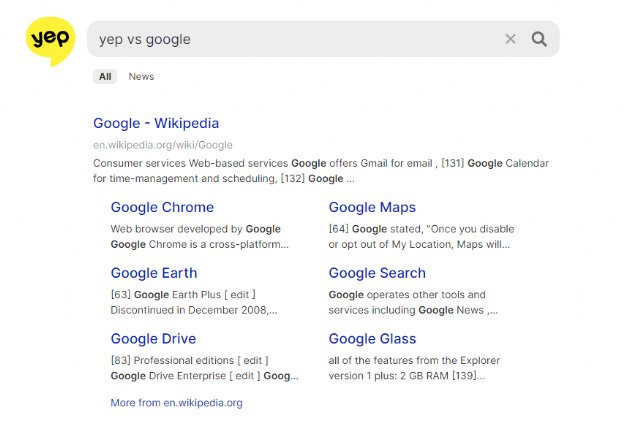
Task: Click 'More from en.wikipedia.org'
Action: click(176, 403)
